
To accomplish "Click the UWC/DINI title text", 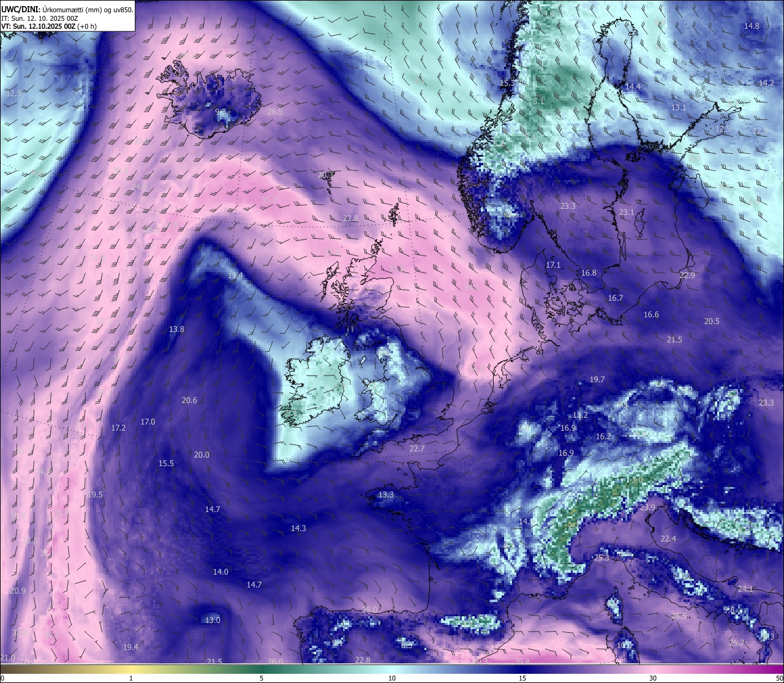I will coord(21,9).
